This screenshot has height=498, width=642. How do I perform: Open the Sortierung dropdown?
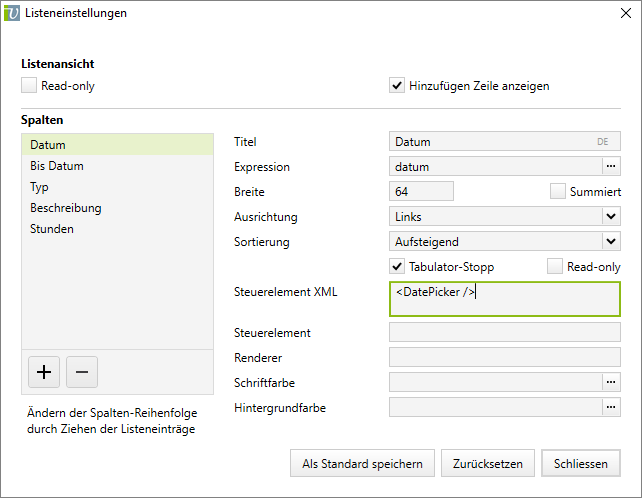tap(611, 241)
